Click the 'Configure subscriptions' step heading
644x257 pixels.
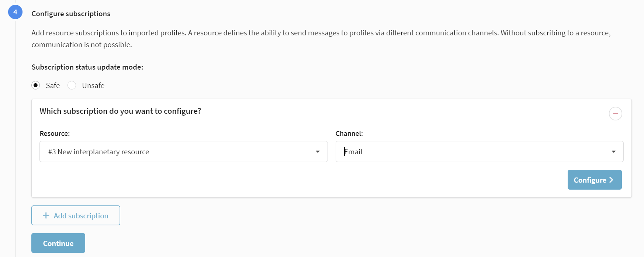click(71, 14)
